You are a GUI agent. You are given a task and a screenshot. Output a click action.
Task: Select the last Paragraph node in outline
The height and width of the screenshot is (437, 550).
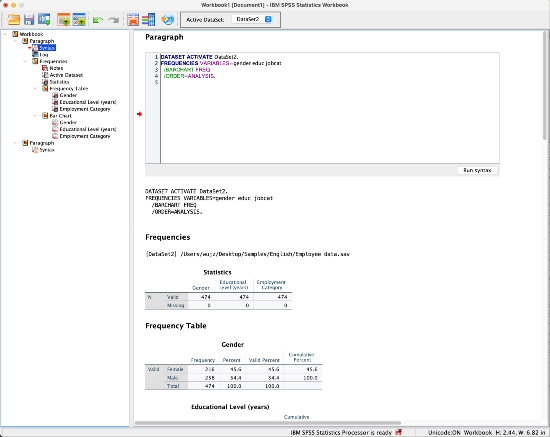[x=38, y=143]
